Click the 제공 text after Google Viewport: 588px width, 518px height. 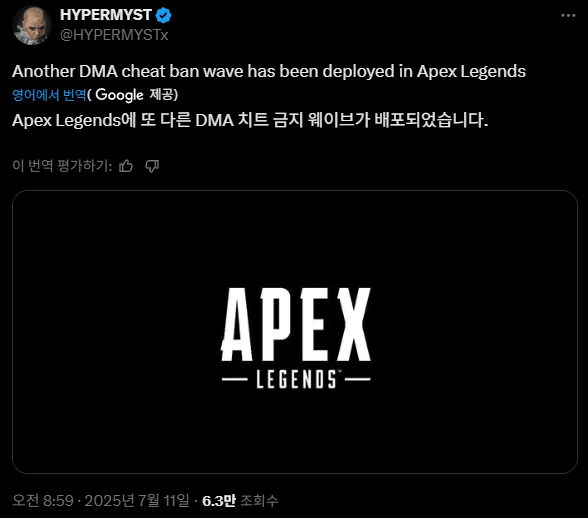(x=161, y=95)
